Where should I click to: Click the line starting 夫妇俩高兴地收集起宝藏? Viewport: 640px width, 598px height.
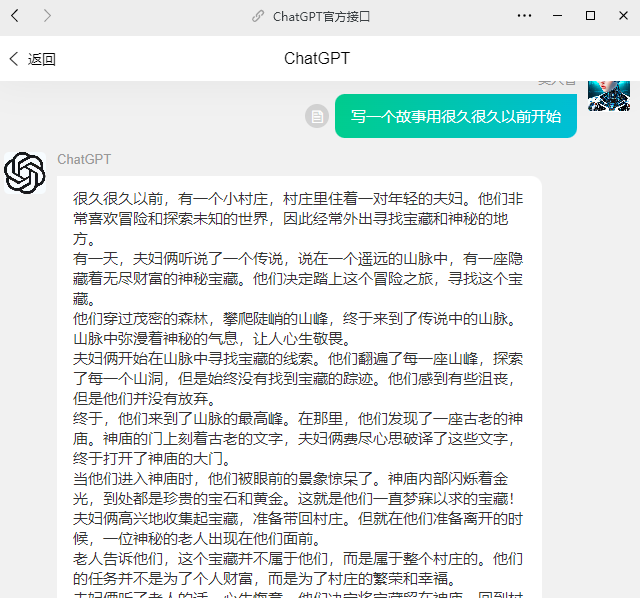coord(298,519)
